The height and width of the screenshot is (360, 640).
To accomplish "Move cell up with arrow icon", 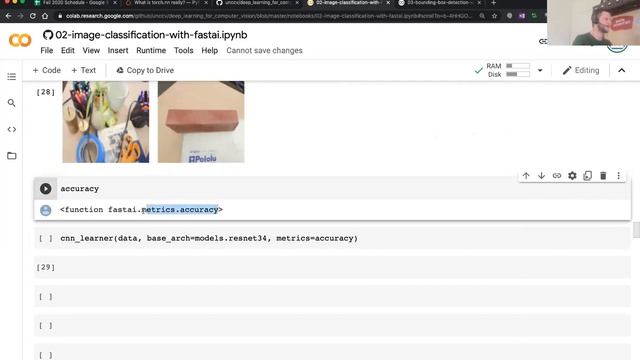I will [526, 176].
